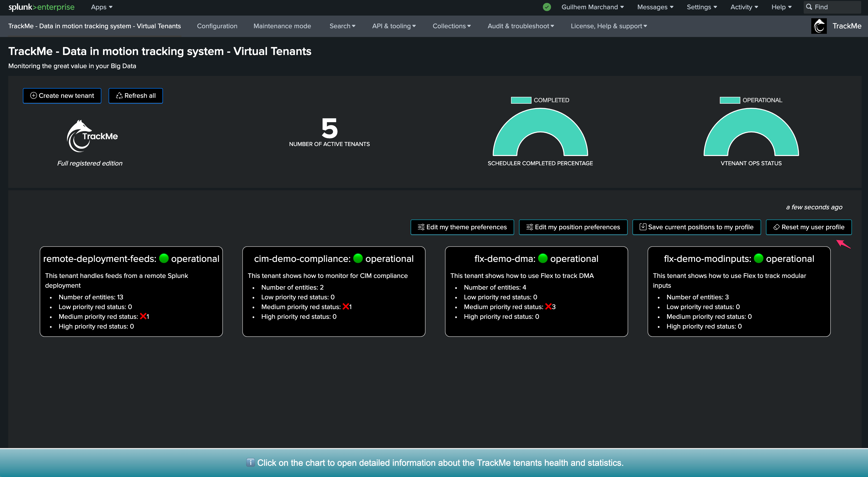Click the green status dot of flx-demo-dma
Viewport: 868px width, 477px height.
coord(543,258)
